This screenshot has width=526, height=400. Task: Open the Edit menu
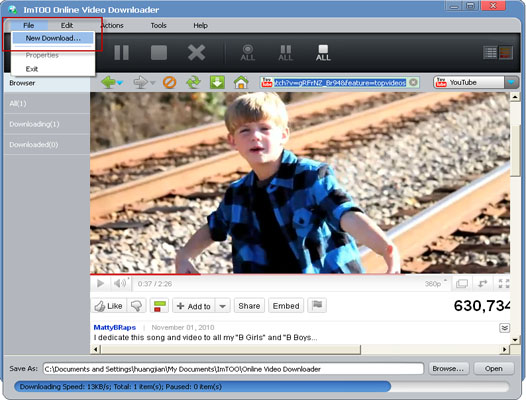coord(67,25)
